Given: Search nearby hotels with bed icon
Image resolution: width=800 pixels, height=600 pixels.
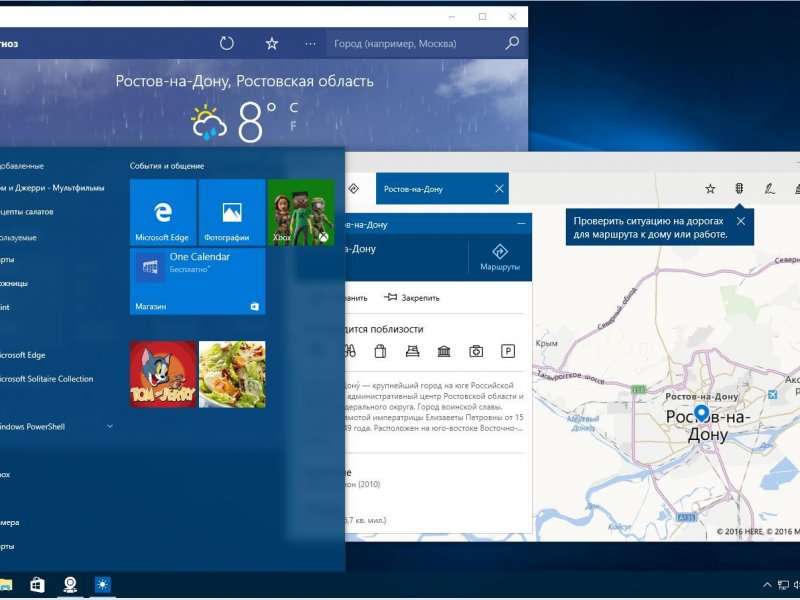Looking at the screenshot, I should click(x=412, y=351).
